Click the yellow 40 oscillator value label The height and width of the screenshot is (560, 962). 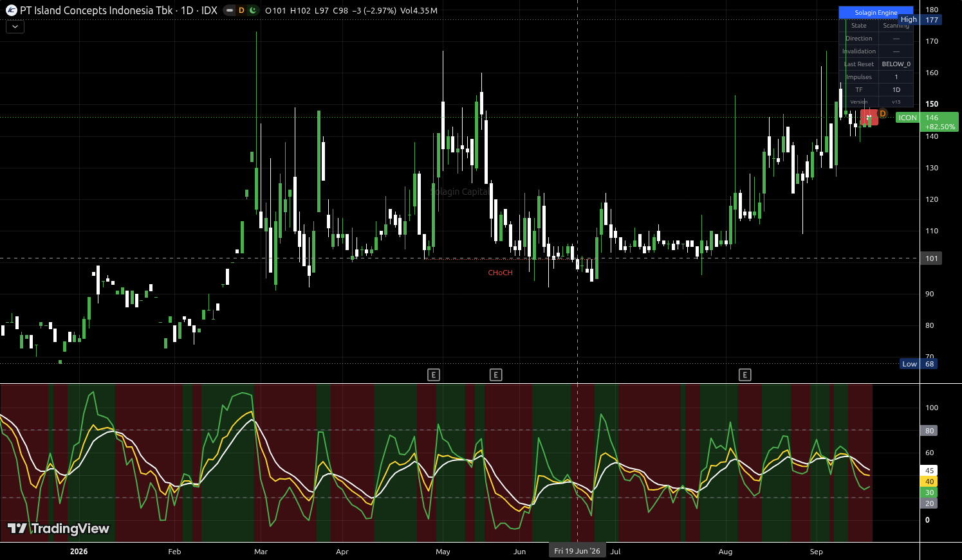pos(929,482)
